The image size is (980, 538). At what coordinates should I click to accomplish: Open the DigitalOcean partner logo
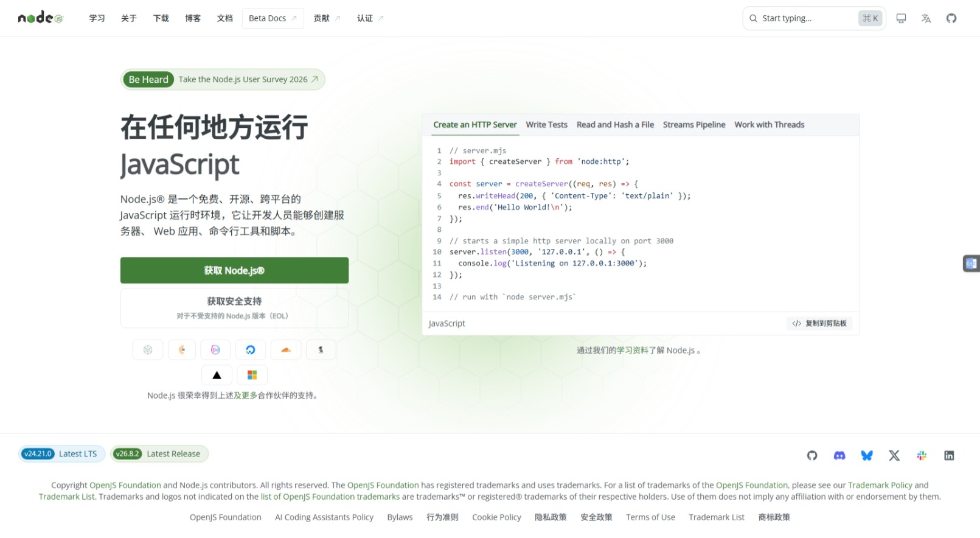click(251, 349)
